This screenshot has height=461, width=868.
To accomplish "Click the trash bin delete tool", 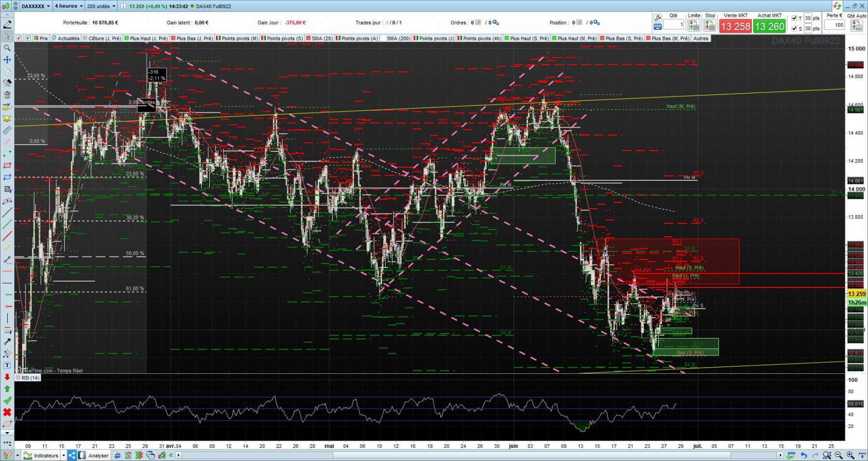I will [x=7, y=95].
